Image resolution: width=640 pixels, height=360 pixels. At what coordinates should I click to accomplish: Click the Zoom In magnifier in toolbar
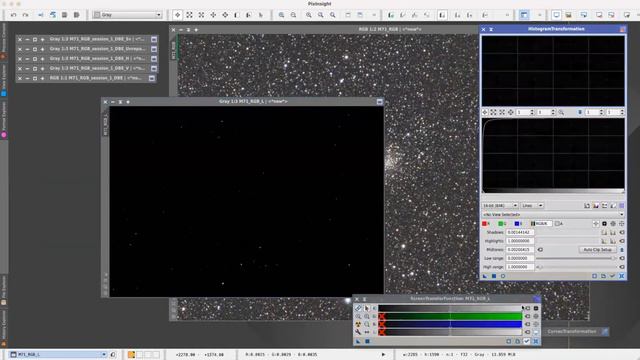click(282, 15)
